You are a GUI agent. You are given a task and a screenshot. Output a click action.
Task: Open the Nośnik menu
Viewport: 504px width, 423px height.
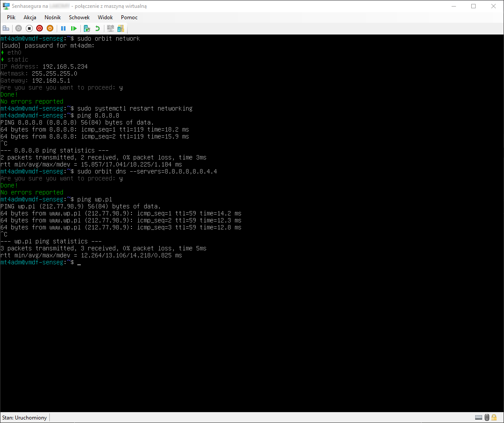click(x=52, y=17)
